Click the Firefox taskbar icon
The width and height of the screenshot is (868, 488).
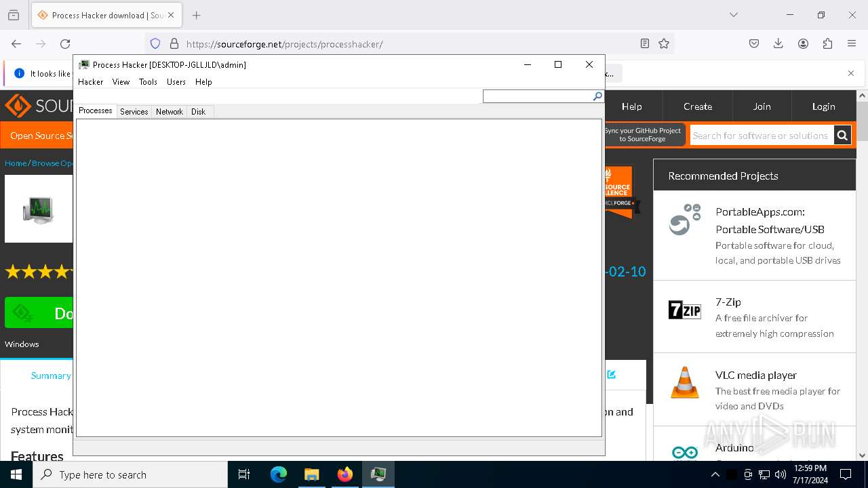point(345,474)
